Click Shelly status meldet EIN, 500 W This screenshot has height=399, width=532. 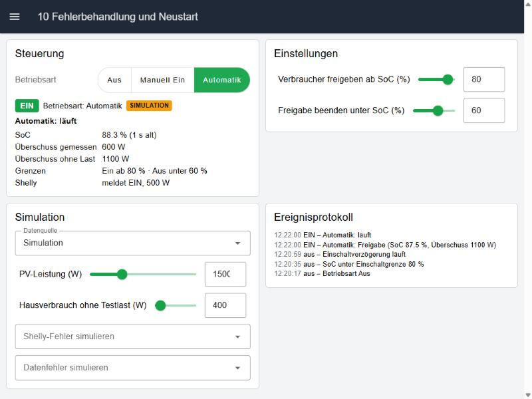(136, 183)
